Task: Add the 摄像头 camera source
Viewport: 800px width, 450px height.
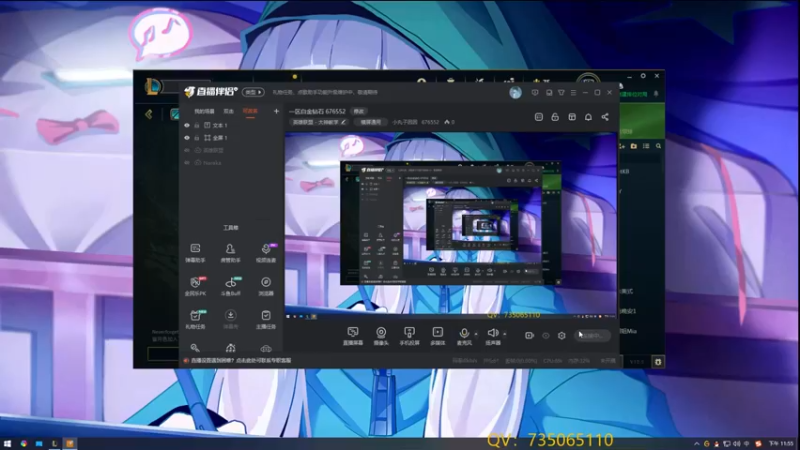Action: [x=381, y=336]
